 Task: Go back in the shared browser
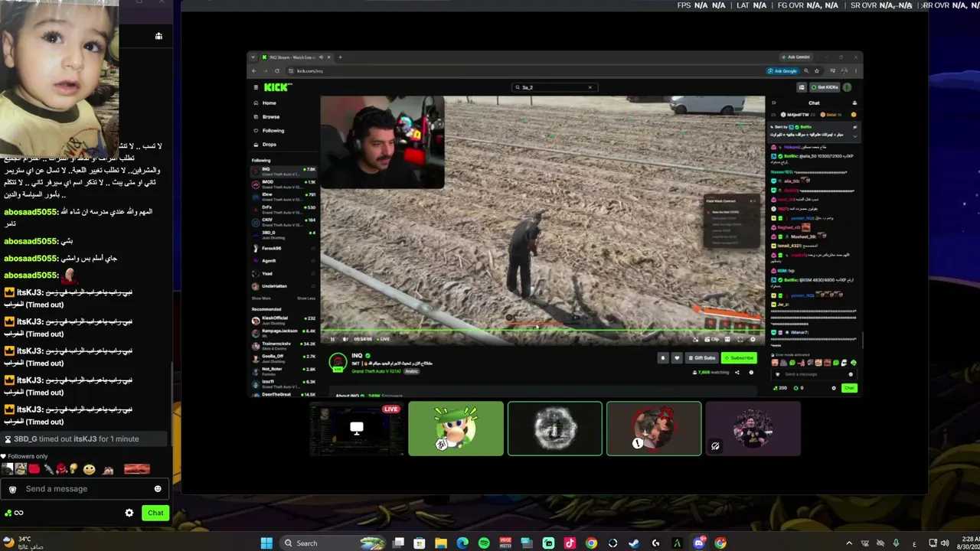coord(254,71)
